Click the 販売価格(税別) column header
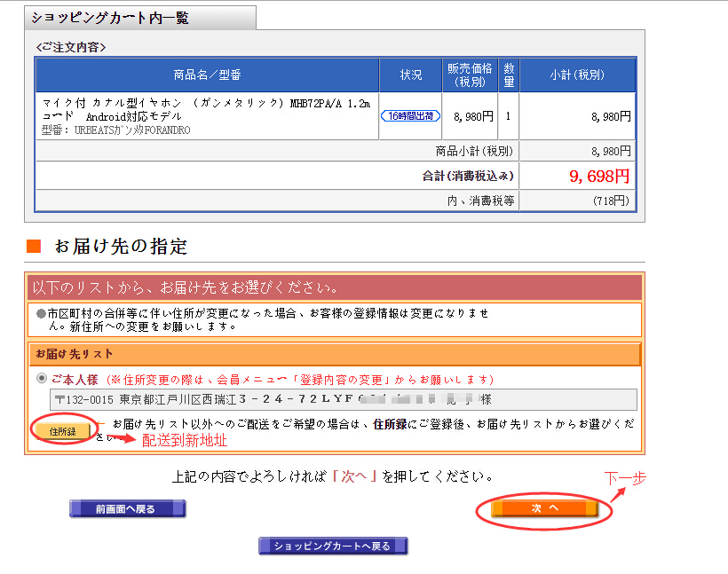This screenshot has height=574, width=728. tap(470, 75)
